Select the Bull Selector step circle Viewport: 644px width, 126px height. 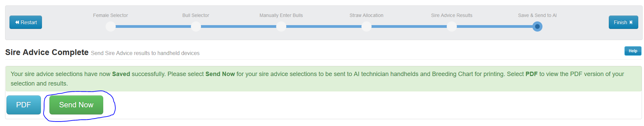pos(196,26)
